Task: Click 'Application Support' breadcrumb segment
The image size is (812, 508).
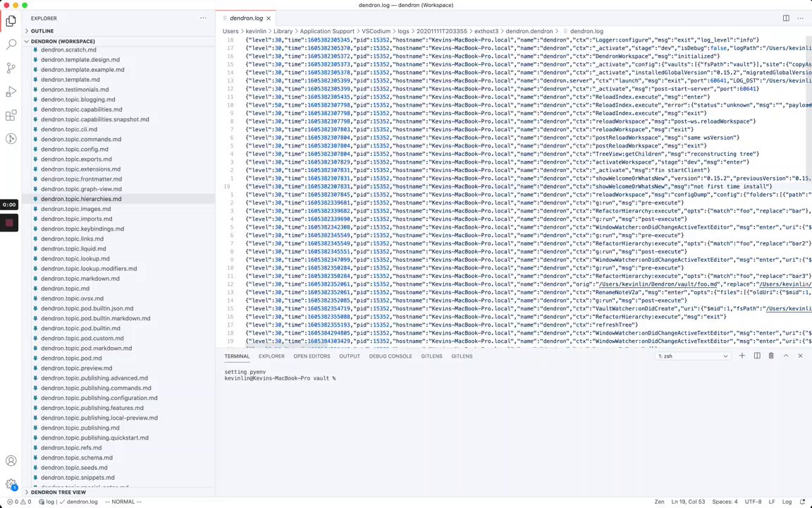Action: pos(327,31)
